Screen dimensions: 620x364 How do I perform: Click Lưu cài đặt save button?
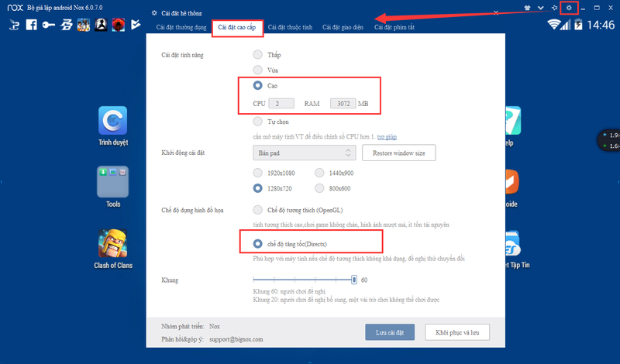point(390,332)
